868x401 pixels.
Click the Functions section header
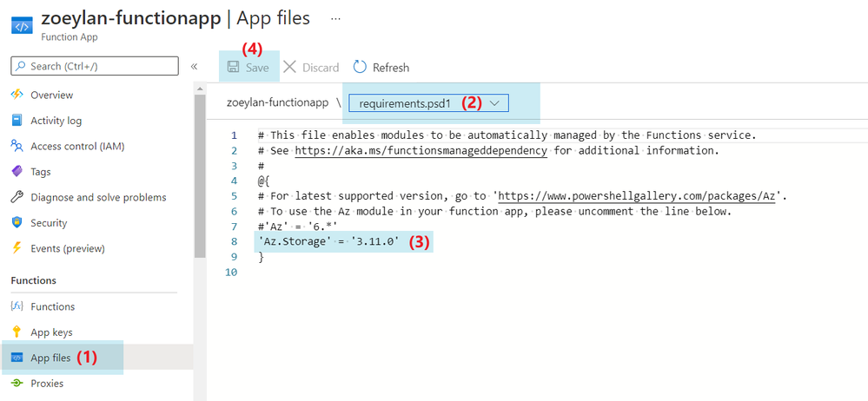(x=33, y=280)
